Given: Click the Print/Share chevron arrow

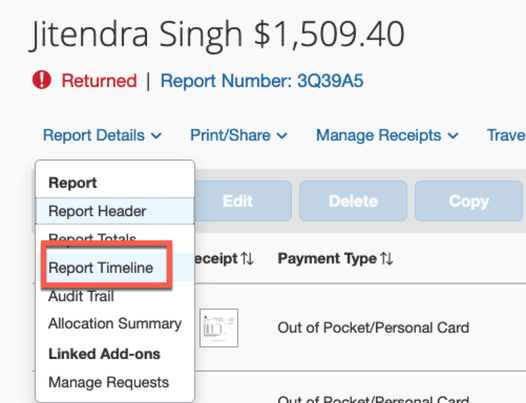Looking at the screenshot, I should 282,136.
